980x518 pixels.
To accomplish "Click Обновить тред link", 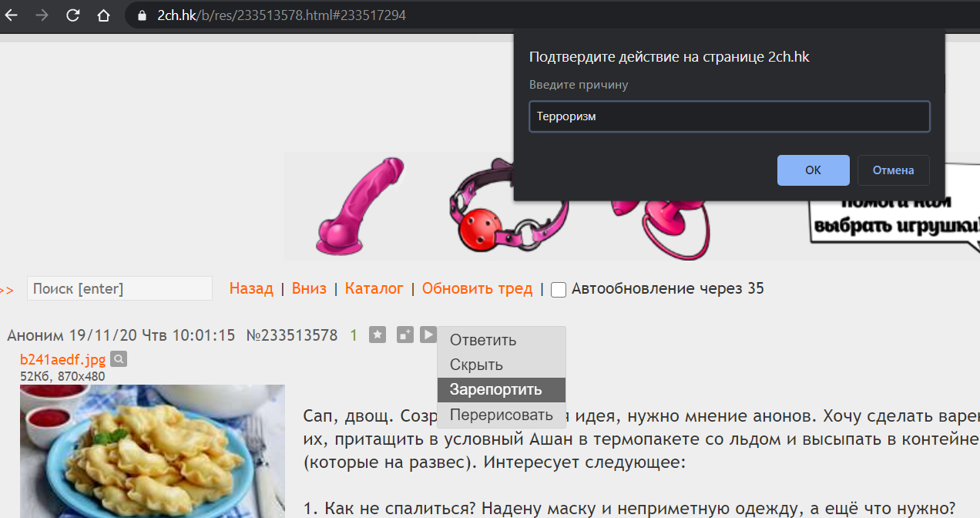I will click(477, 288).
